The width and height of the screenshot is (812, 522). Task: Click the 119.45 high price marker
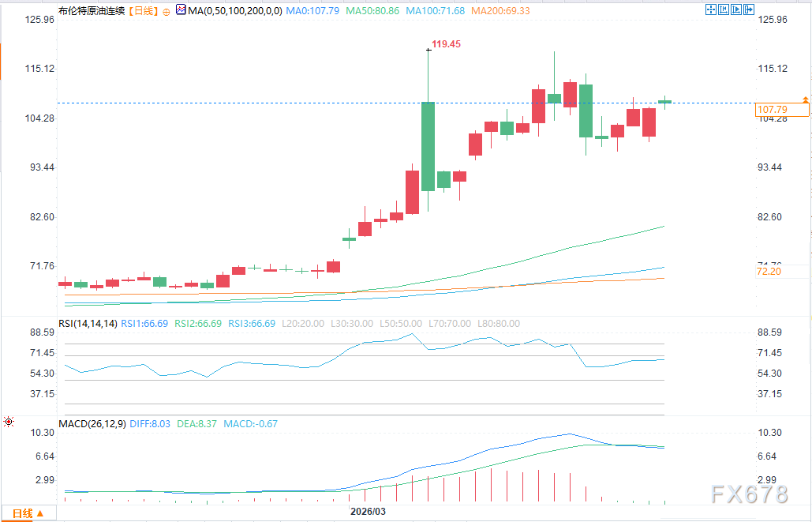point(447,45)
